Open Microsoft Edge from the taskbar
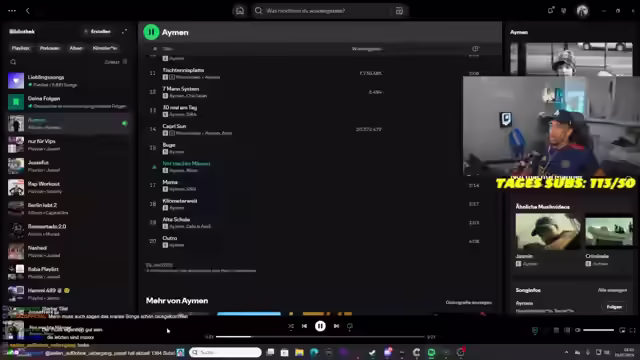 coord(314,352)
